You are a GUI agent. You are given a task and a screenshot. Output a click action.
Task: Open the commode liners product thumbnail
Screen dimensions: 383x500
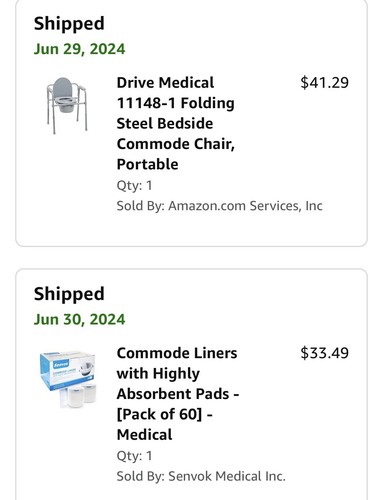pos(68,379)
